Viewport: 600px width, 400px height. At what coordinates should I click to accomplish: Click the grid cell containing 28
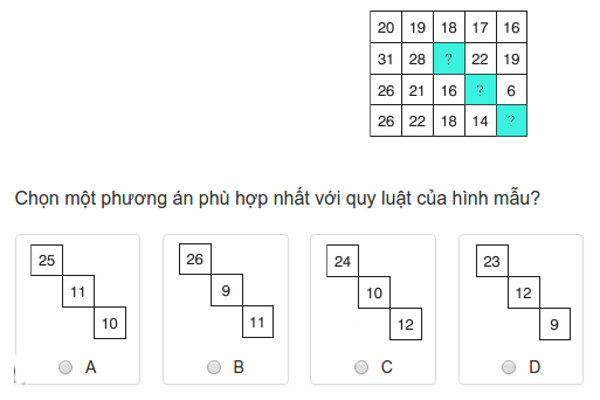[x=416, y=58]
